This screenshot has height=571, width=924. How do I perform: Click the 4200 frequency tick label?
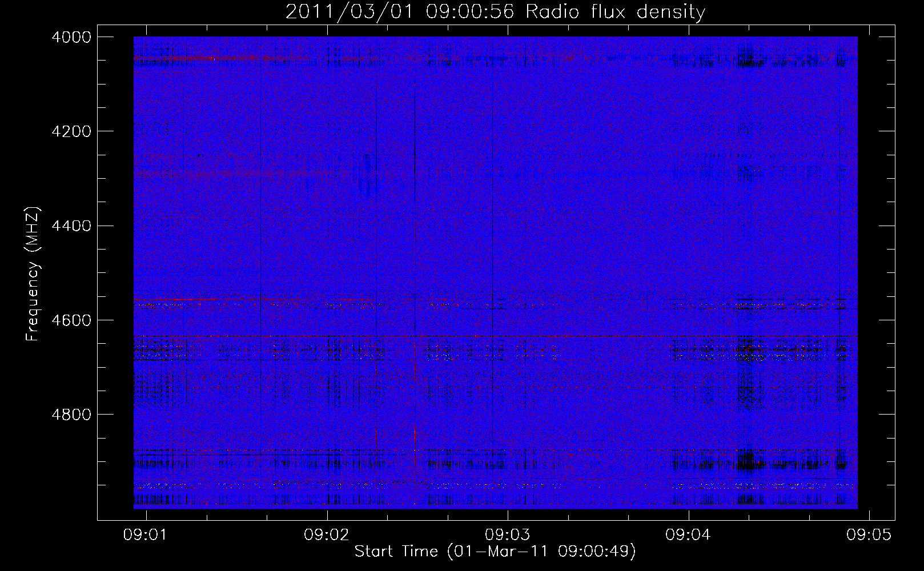pos(71,131)
